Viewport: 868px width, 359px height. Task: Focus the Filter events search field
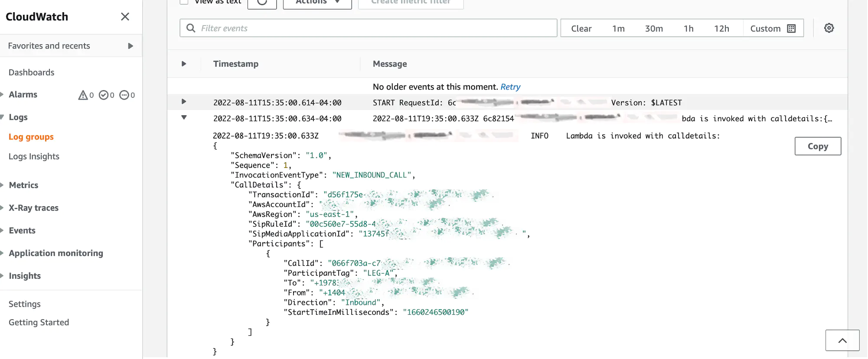[x=369, y=28]
